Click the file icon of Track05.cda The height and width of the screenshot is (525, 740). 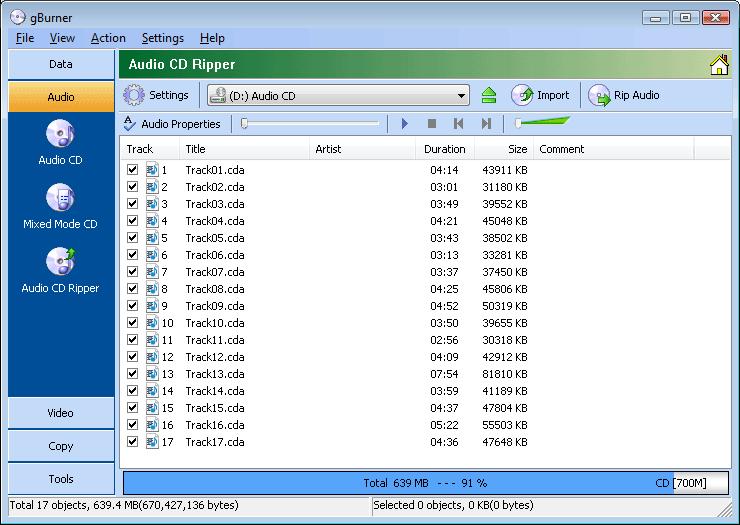[152, 237]
